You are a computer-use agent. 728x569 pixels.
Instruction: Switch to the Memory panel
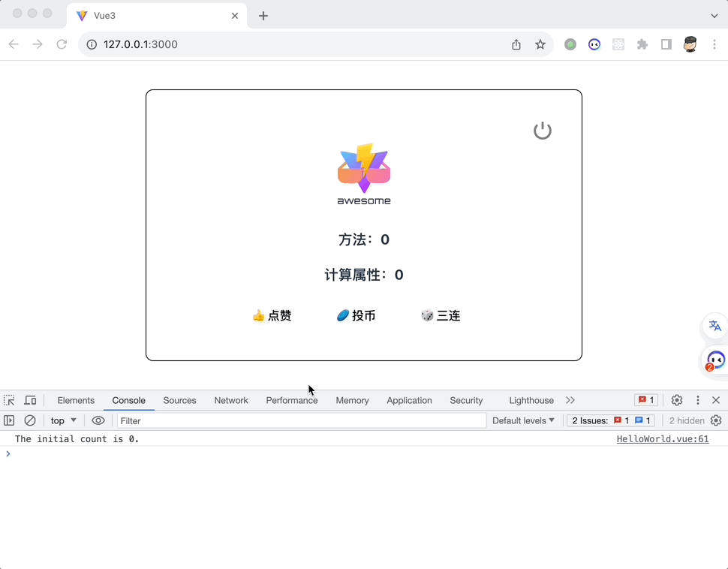click(x=353, y=400)
